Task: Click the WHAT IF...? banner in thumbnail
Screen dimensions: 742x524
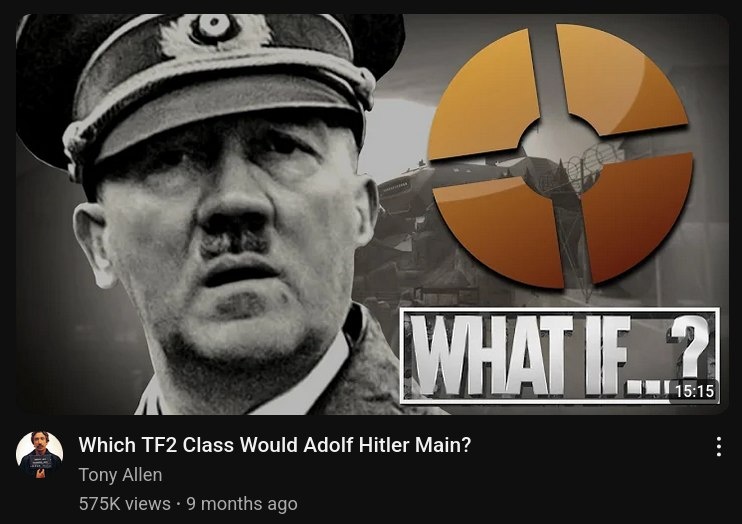Action: [x=559, y=356]
